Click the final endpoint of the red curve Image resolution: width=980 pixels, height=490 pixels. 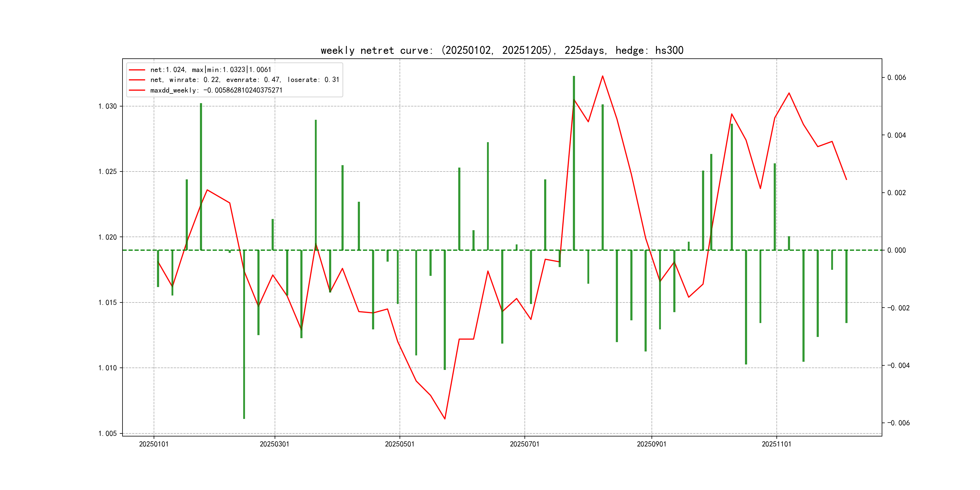pyautogui.click(x=847, y=180)
